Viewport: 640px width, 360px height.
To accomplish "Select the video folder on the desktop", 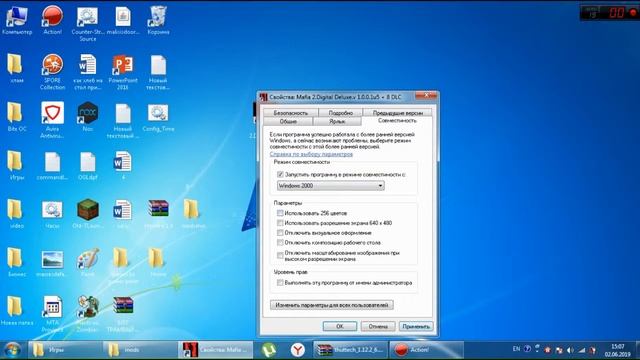I will coord(16,213).
